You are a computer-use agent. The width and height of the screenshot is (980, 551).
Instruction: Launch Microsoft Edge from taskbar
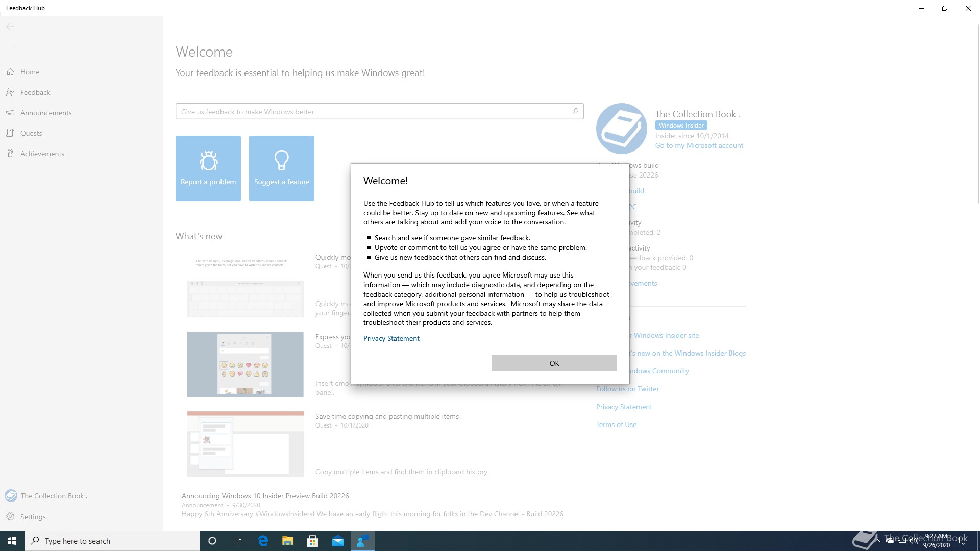pos(263,541)
